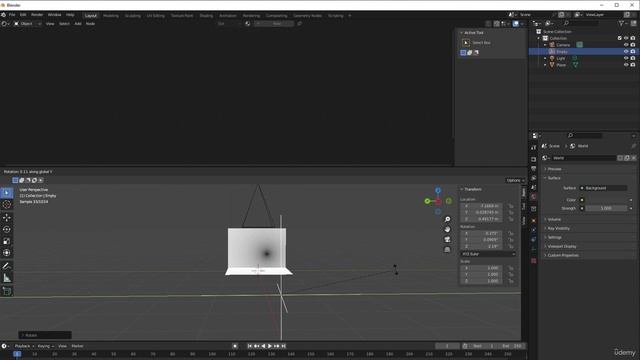The image size is (640, 360).
Task: Jump to the timeline start frame
Action: point(250,346)
